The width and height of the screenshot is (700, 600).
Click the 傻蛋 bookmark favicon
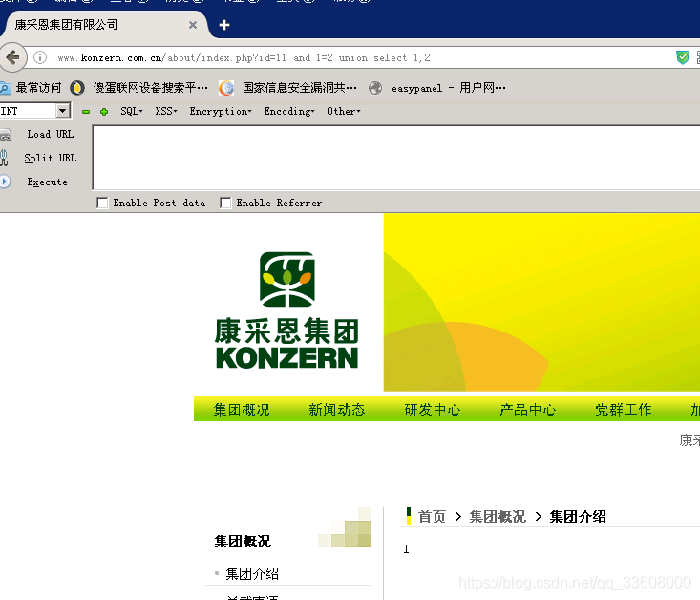[x=77, y=88]
